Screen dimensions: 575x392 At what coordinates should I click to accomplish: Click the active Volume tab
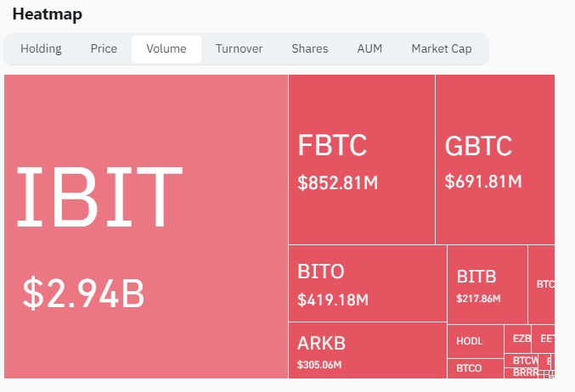[x=166, y=49]
